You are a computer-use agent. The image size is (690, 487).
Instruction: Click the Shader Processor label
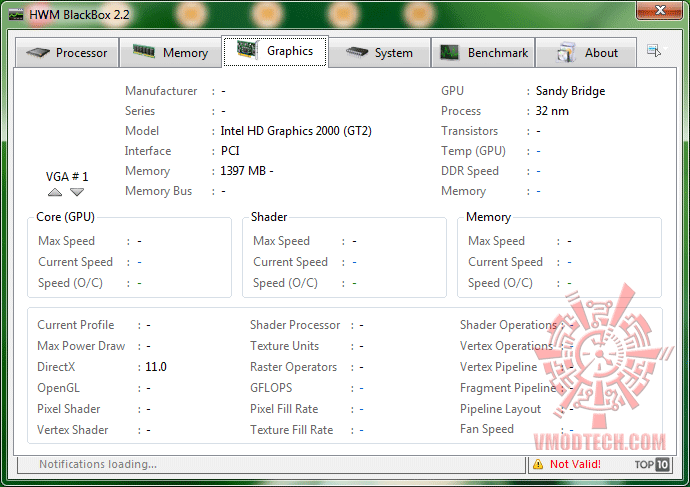tap(295, 325)
